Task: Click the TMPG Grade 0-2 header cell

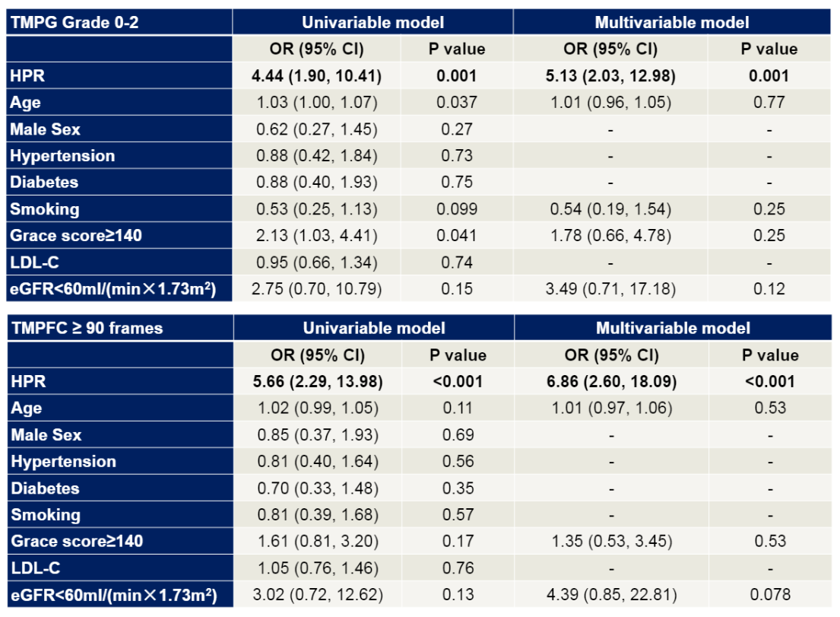Action: (119, 22)
